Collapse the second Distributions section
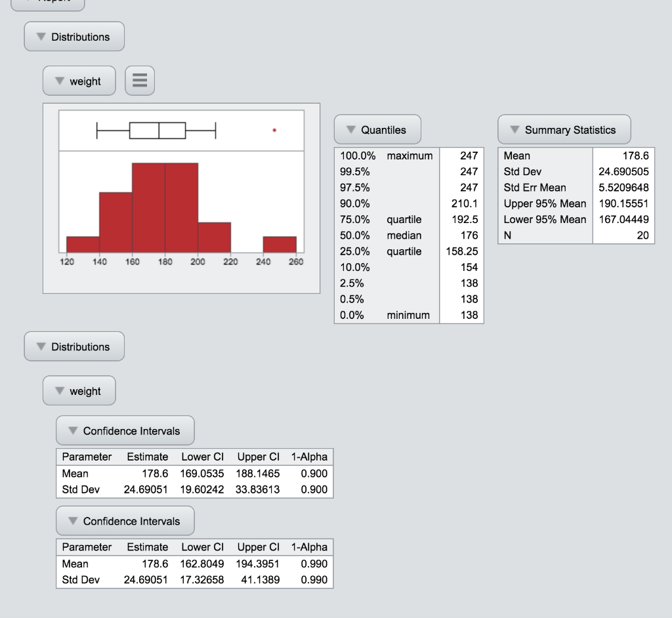 (41, 346)
